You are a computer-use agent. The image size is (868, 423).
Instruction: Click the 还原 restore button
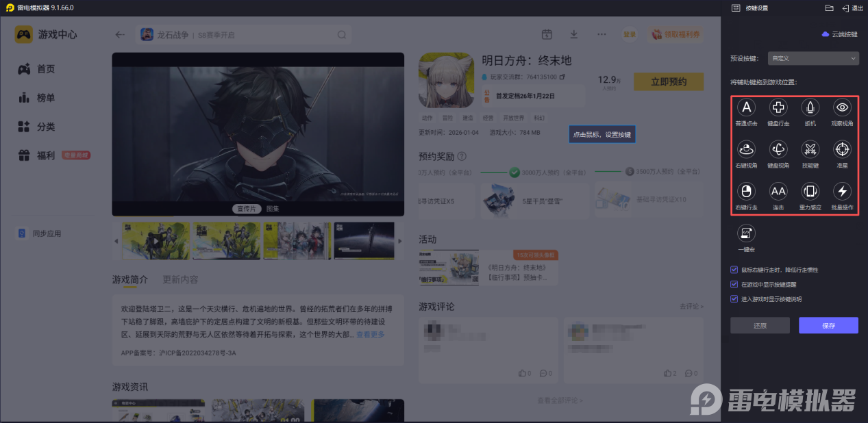click(x=760, y=325)
